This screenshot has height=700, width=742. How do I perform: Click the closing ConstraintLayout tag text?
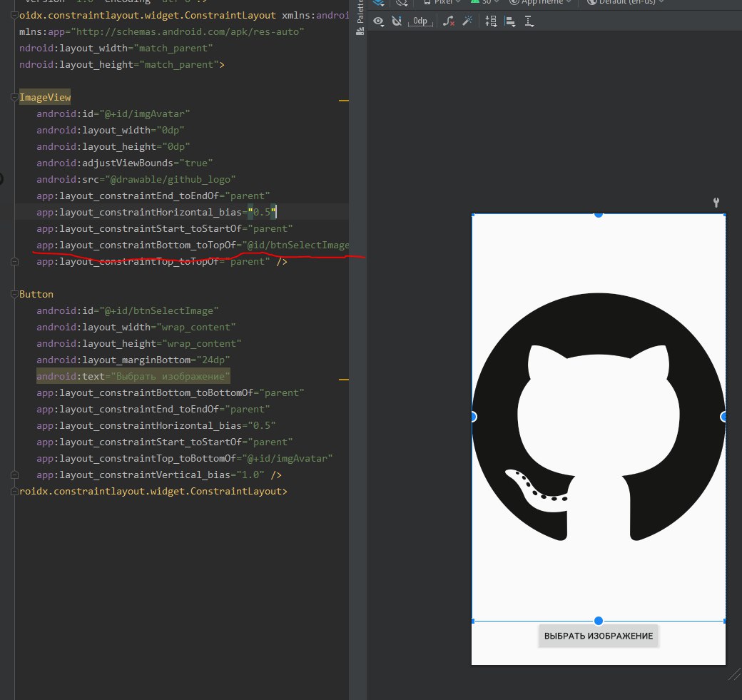(153, 491)
